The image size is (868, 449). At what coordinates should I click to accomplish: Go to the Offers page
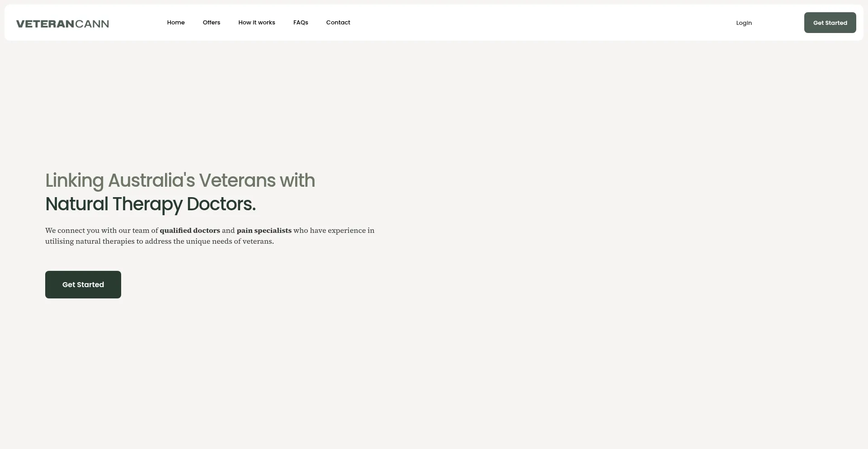212,23
